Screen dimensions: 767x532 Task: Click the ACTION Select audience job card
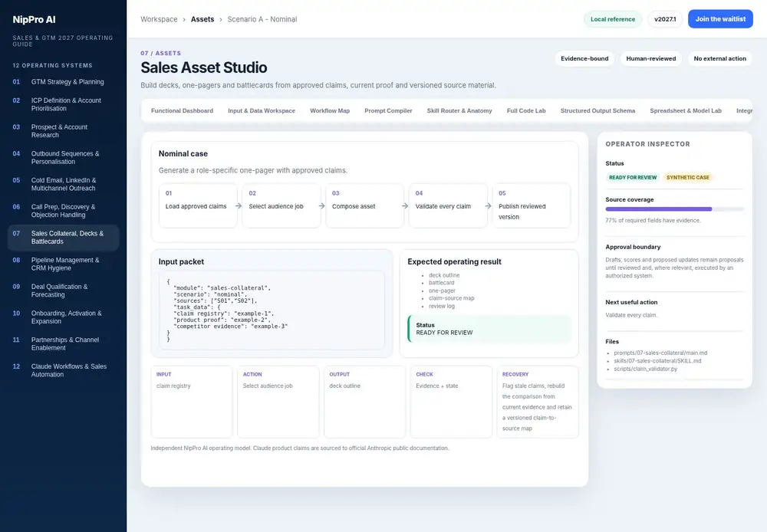point(278,402)
